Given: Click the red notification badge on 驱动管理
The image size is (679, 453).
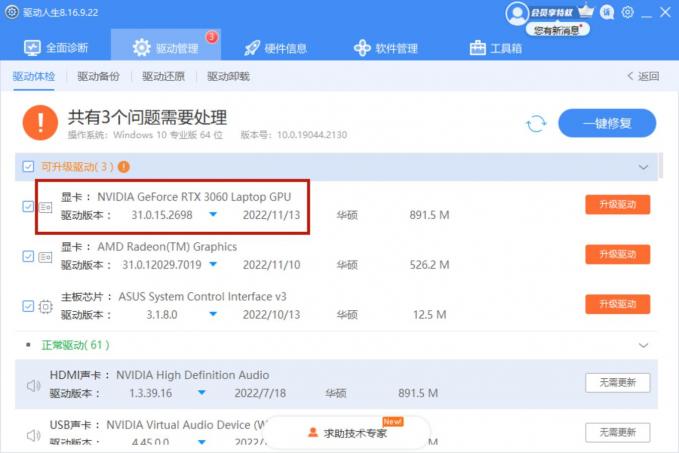Looking at the screenshot, I should click(211, 37).
